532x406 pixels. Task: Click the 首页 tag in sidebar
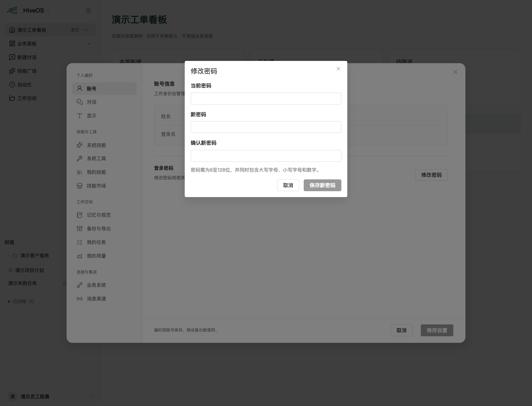pos(75,30)
